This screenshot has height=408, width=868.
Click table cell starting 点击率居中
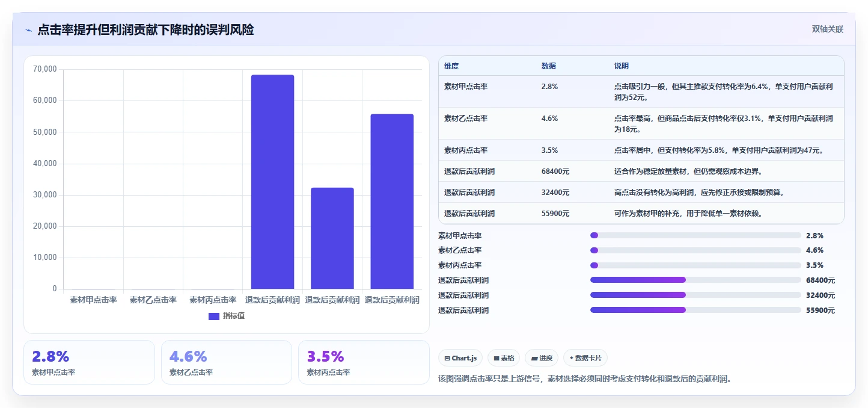coord(726,150)
